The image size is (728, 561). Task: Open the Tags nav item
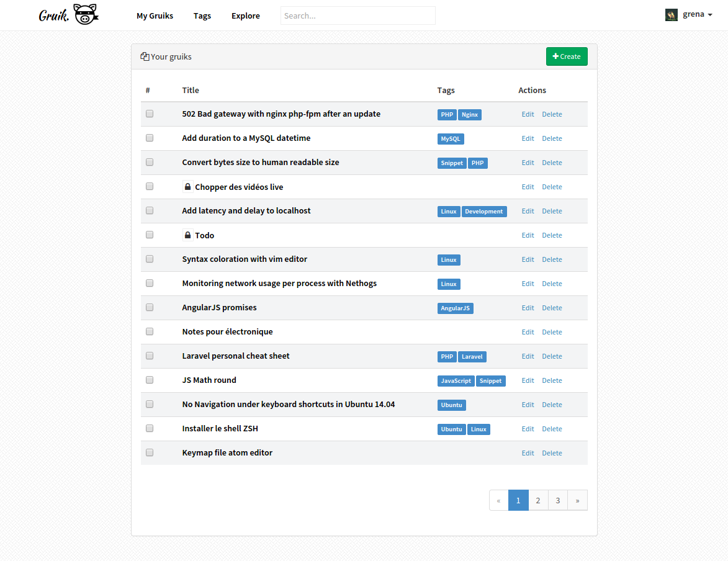(x=202, y=16)
